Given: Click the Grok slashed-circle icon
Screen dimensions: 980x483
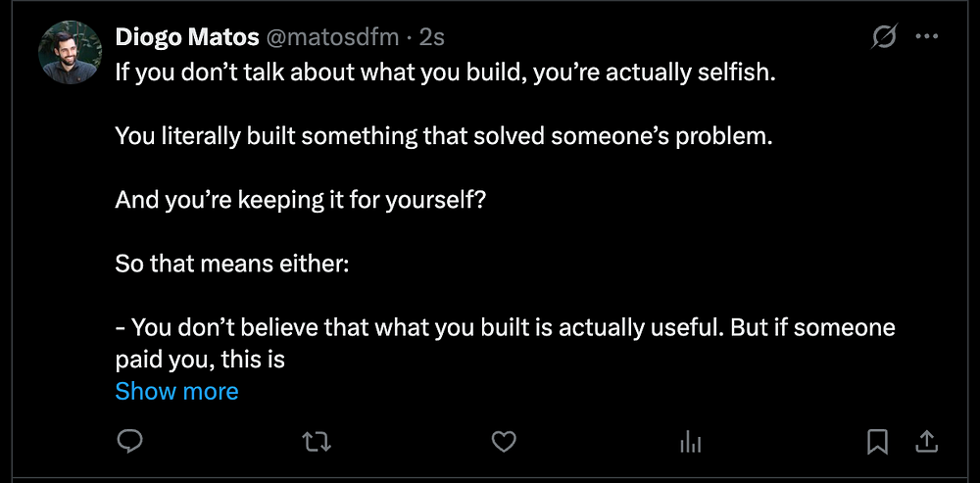Looking at the screenshot, I should 883,37.
